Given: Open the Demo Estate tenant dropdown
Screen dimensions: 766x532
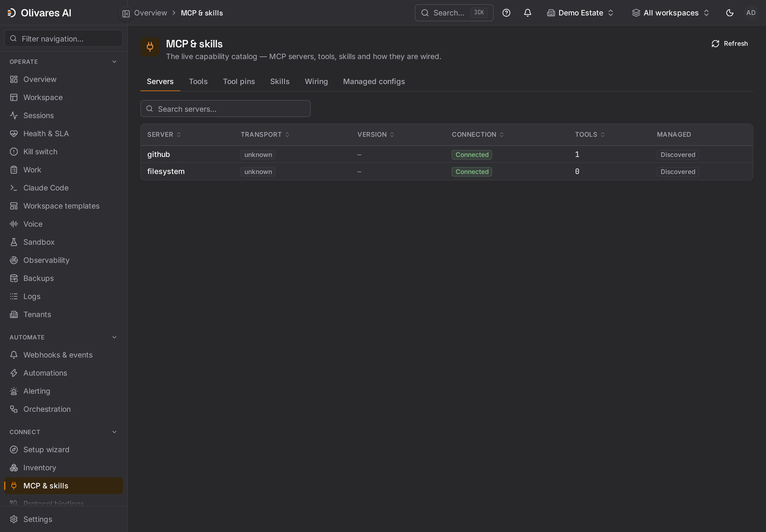Looking at the screenshot, I should (x=580, y=13).
